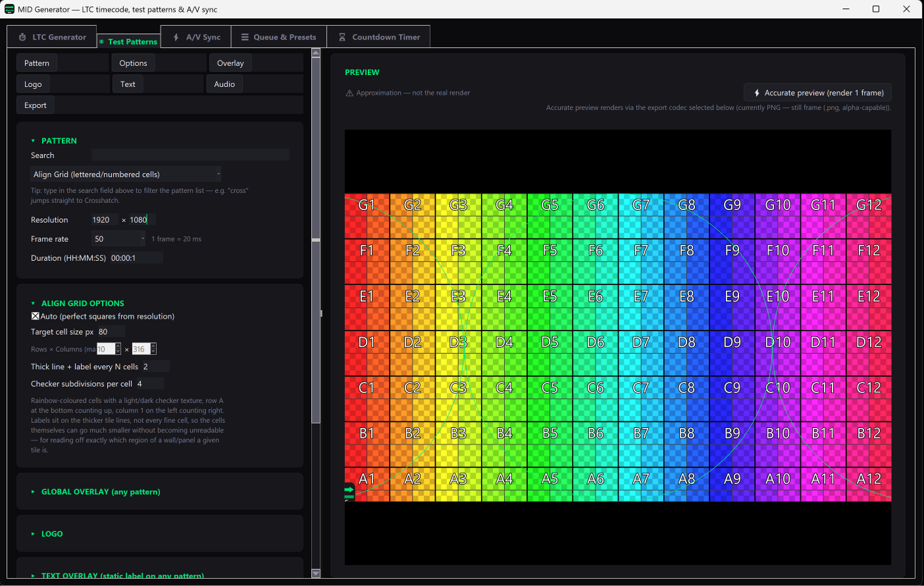Click the PREVIEW heading text

coord(362,72)
